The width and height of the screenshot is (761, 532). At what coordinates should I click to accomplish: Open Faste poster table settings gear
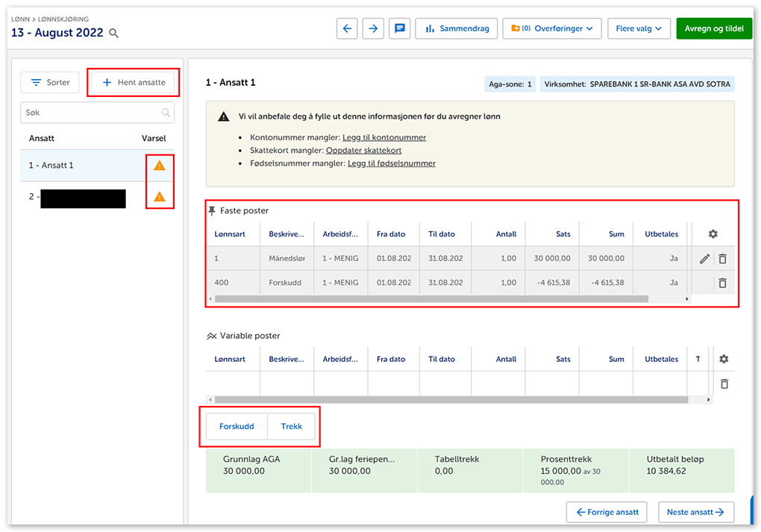click(713, 234)
